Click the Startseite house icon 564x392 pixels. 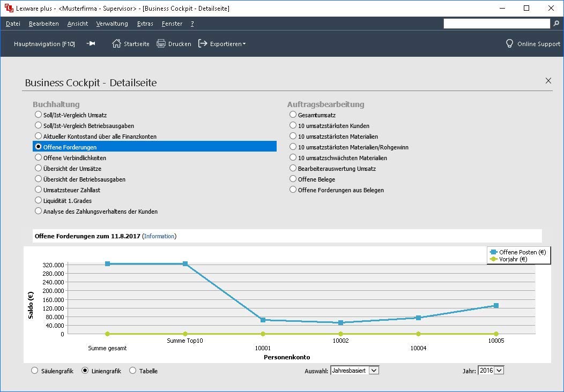pos(116,43)
